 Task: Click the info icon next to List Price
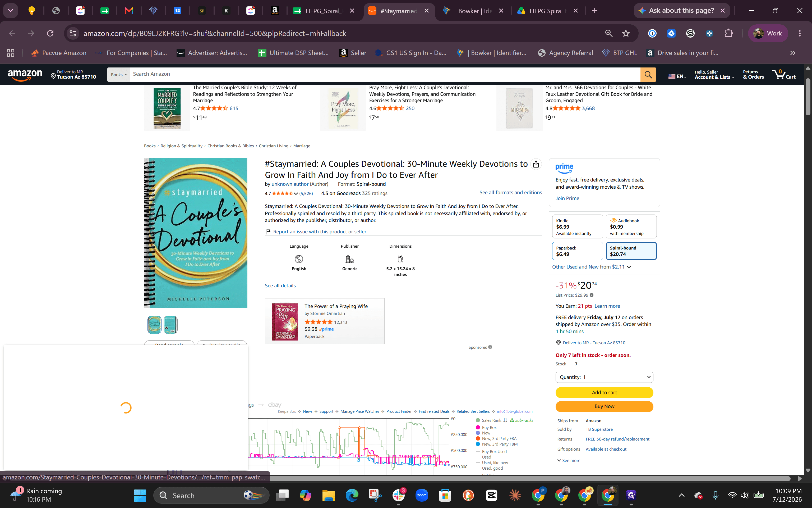[592, 295]
